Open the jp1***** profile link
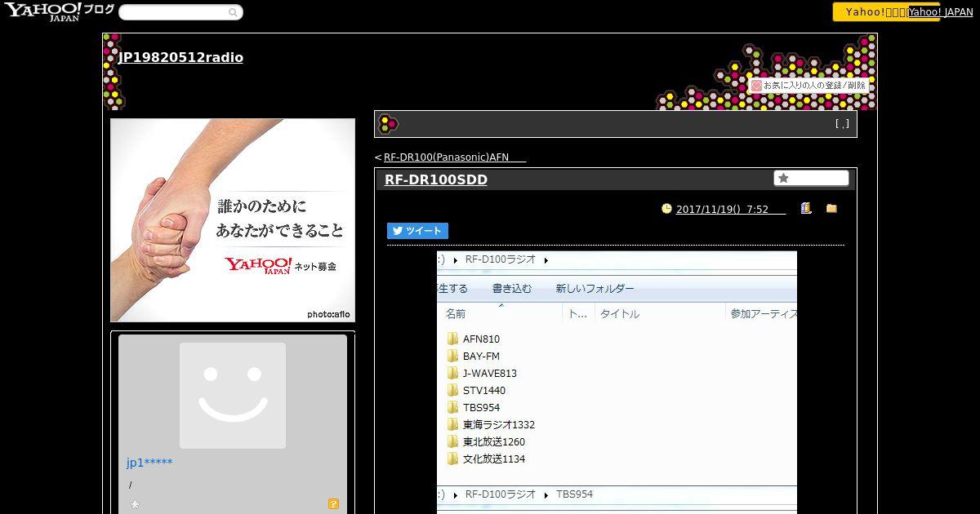Viewport: 980px width, 514px height. click(x=149, y=463)
